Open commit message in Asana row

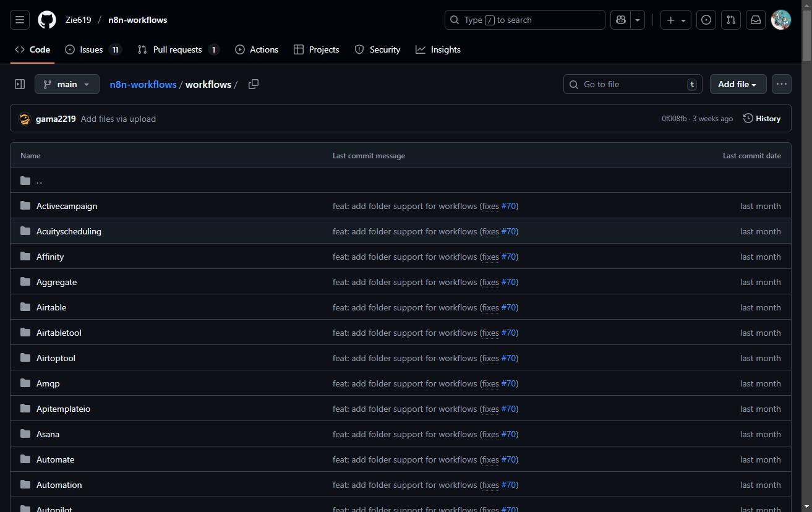click(405, 434)
